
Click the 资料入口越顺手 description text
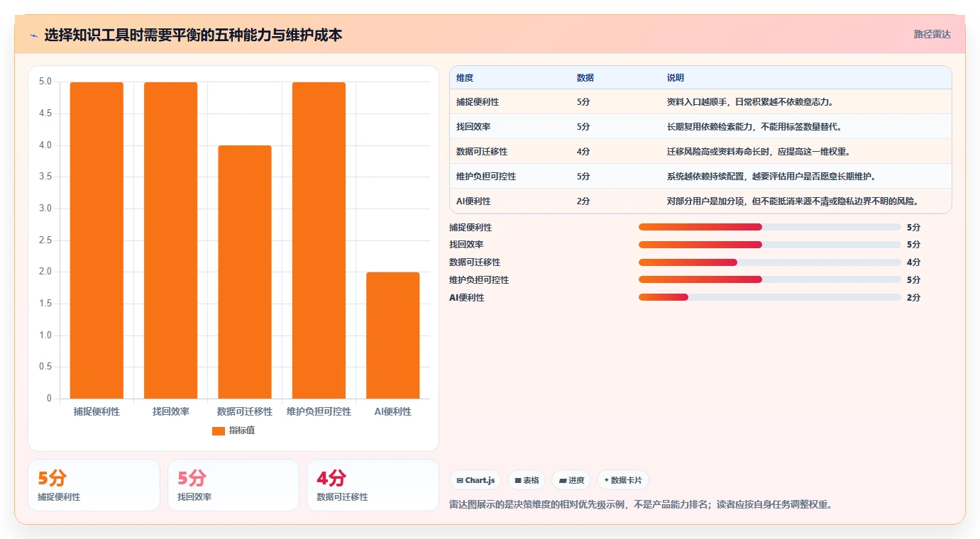point(750,102)
